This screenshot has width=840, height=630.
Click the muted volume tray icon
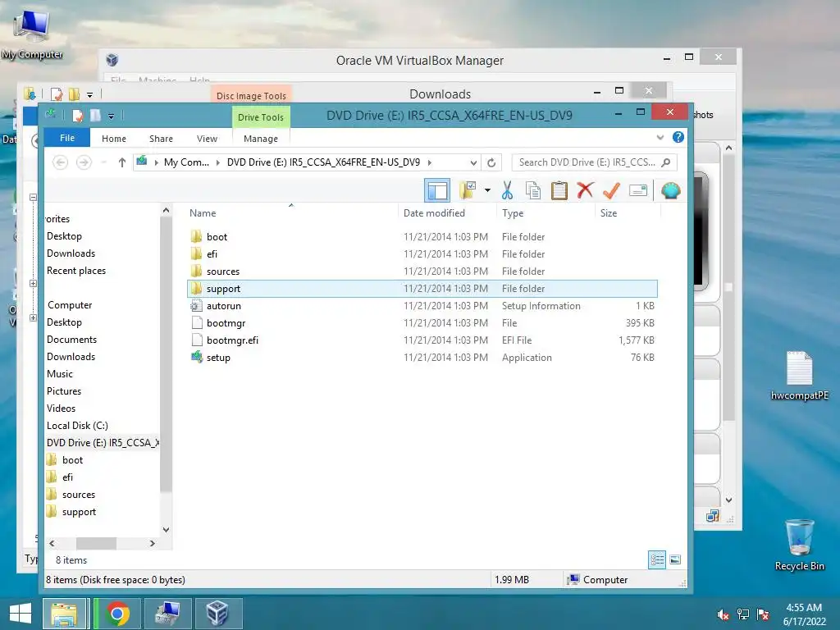tap(724, 614)
